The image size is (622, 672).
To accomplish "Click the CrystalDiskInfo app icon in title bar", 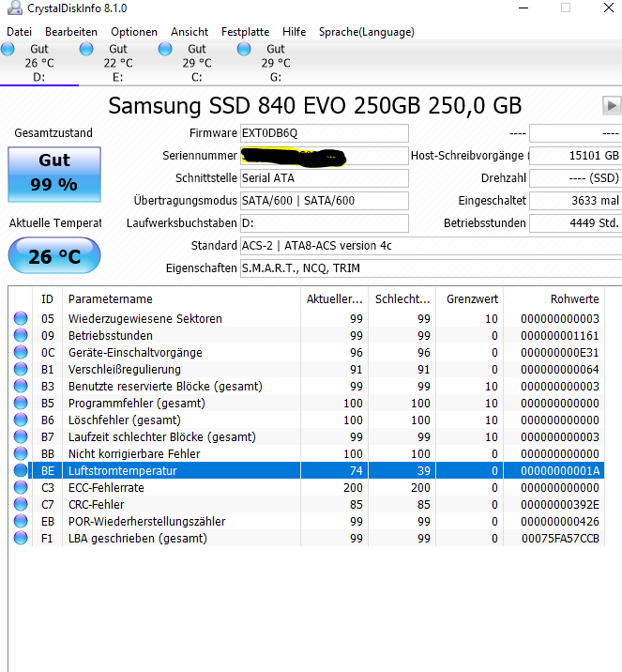I will pos(15,8).
